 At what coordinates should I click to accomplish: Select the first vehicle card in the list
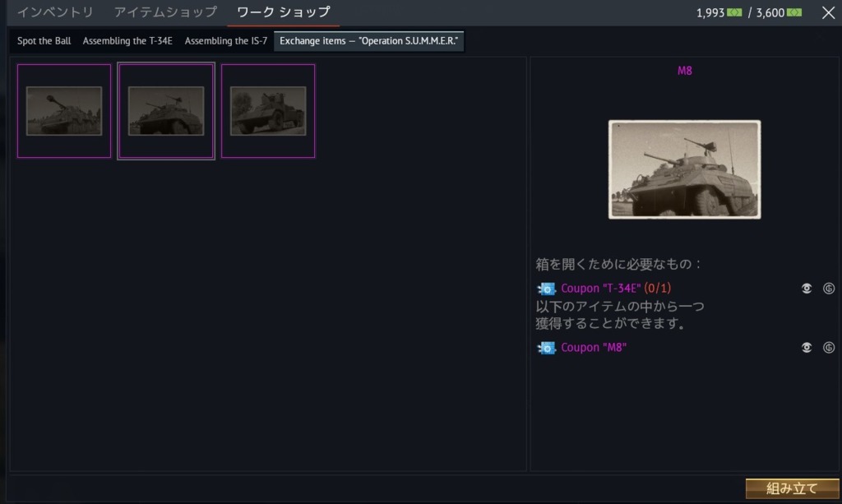[64, 111]
